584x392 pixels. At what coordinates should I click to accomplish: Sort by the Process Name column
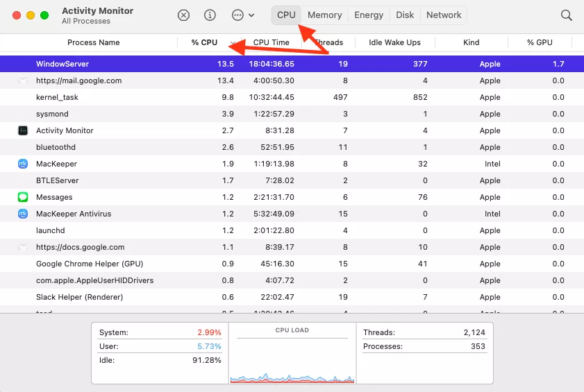94,42
